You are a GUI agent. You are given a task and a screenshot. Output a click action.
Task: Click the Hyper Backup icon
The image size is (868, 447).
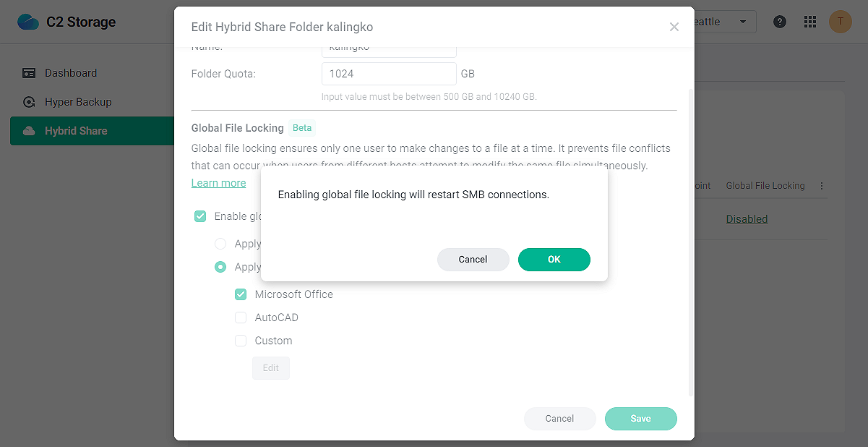29,102
